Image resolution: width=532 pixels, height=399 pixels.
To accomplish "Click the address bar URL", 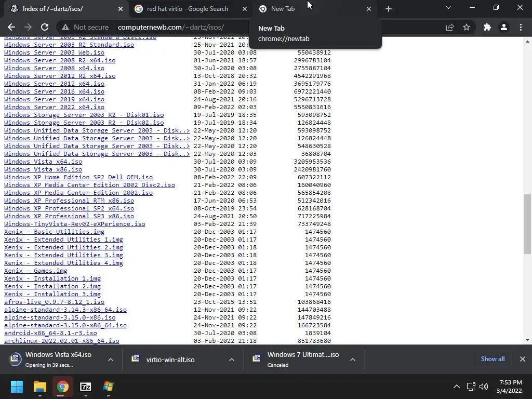I will [x=170, y=27].
